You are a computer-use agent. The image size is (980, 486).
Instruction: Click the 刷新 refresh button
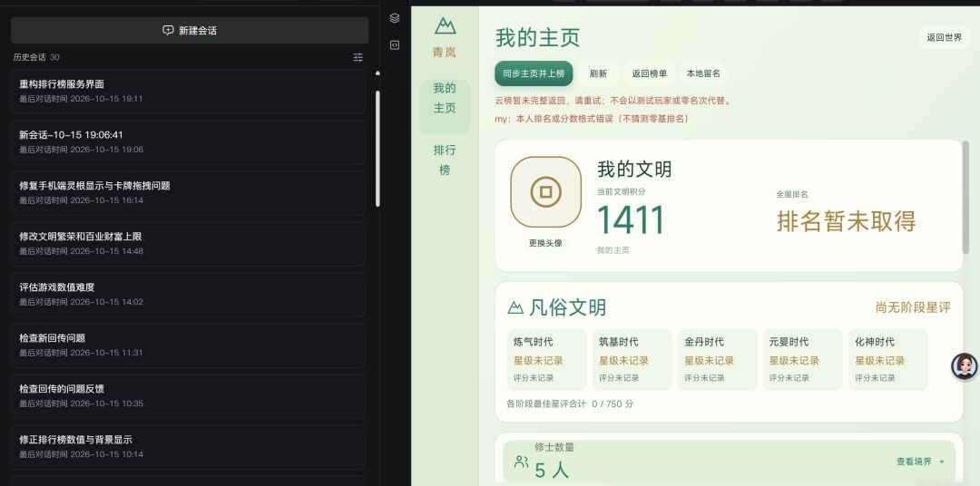[x=598, y=73]
